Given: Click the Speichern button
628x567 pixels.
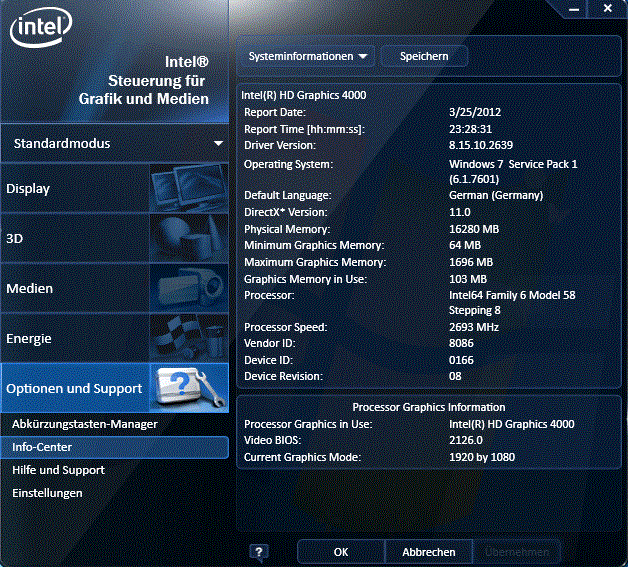Looking at the screenshot, I should coord(424,57).
